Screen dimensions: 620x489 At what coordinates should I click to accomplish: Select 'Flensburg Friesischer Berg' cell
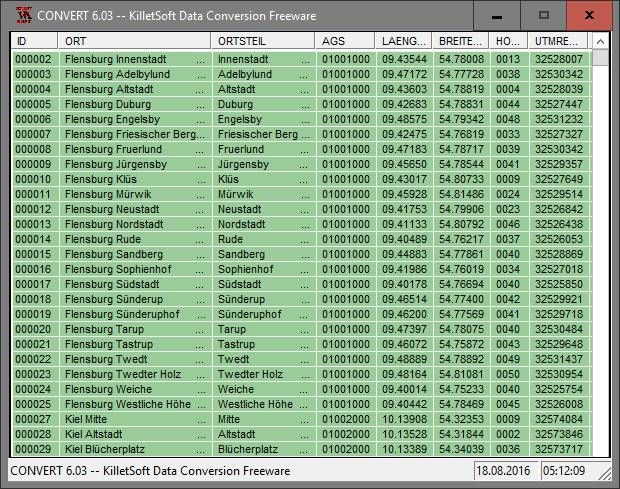click(x=135, y=134)
